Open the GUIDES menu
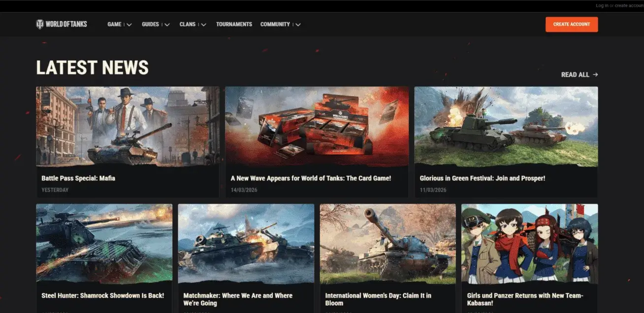Viewport: 644px width, 313px height. [150, 24]
